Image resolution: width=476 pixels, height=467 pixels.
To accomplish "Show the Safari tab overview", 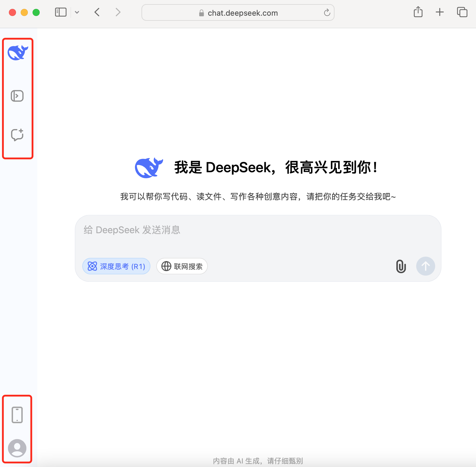I will tap(462, 12).
